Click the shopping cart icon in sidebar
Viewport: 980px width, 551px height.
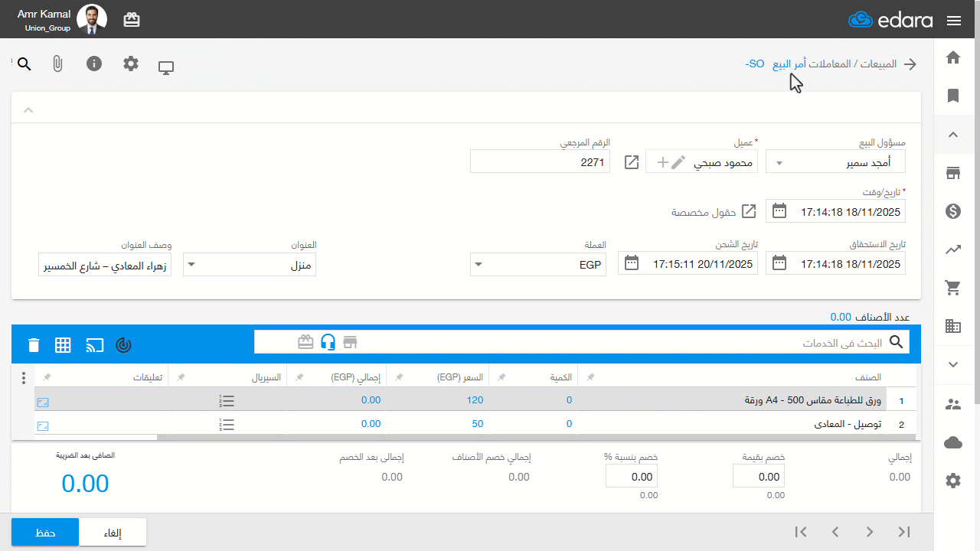pyautogui.click(x=953, y=288)
